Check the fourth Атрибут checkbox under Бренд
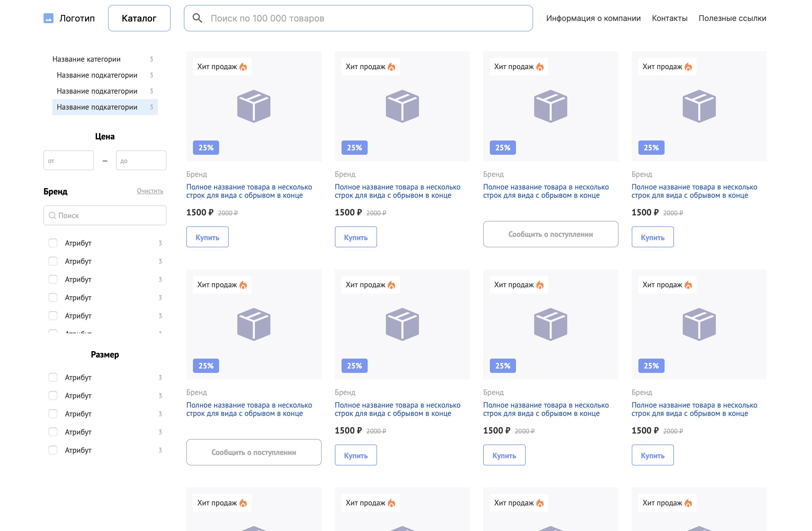 53,297
